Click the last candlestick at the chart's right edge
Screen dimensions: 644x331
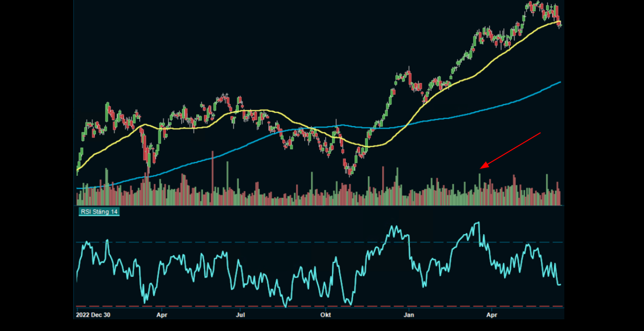[x=560, y=24]
